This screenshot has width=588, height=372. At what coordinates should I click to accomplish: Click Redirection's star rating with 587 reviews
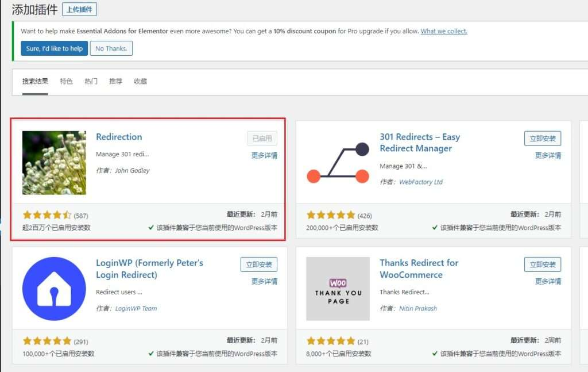(47, 213)
